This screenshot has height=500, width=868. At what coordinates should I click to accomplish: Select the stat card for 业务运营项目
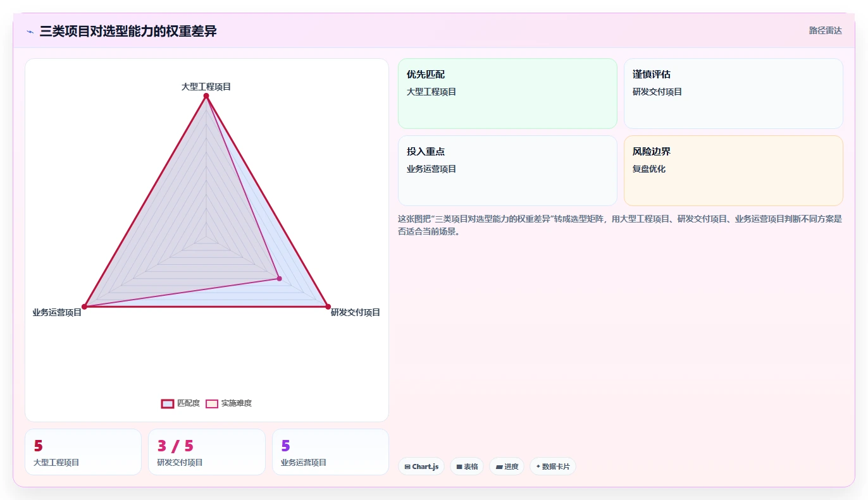click(x=330, y=452)
